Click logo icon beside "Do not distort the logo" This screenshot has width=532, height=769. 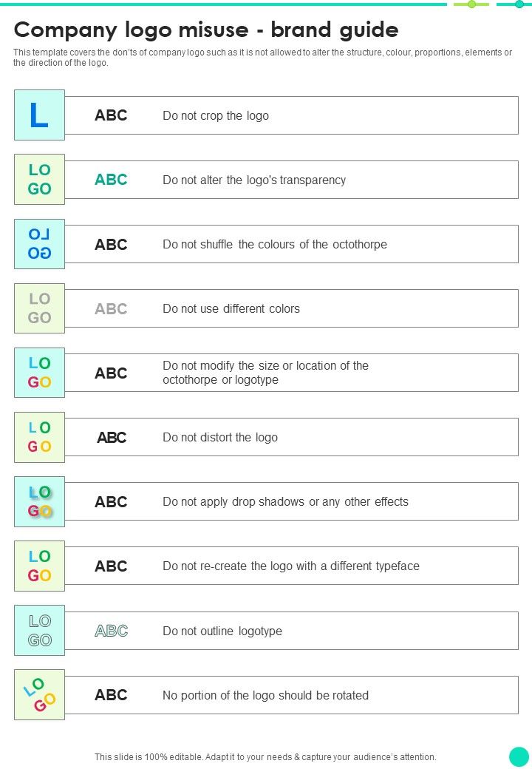click(39, 437)
